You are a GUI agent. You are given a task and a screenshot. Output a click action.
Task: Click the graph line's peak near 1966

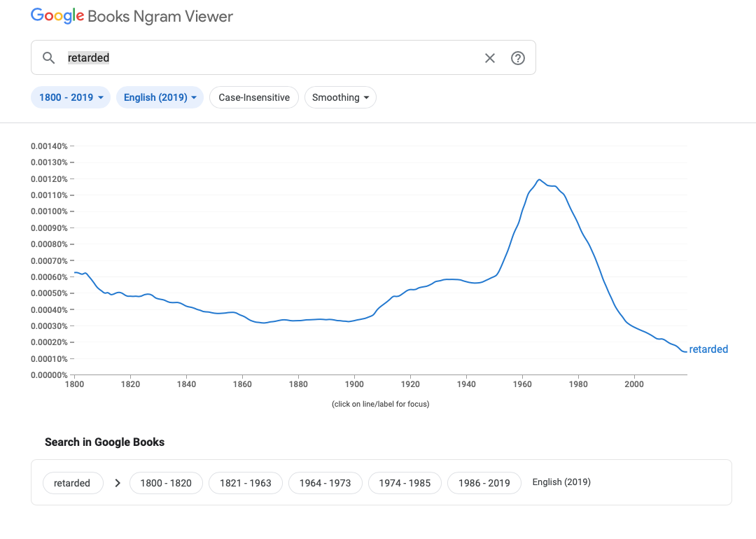click(539, 180)
